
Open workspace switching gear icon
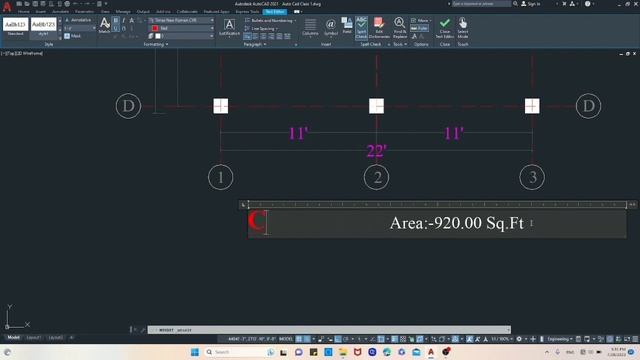519,339
